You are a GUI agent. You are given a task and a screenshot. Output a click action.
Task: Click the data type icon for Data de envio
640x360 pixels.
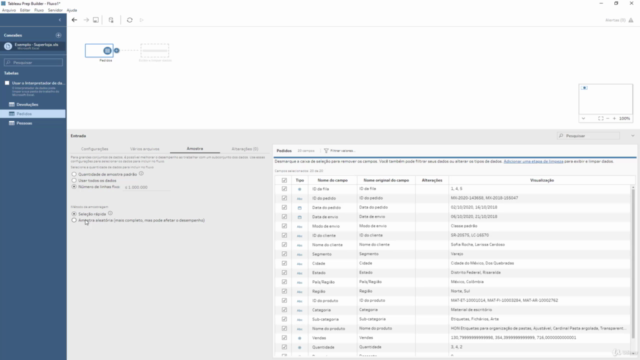[300, 217]
